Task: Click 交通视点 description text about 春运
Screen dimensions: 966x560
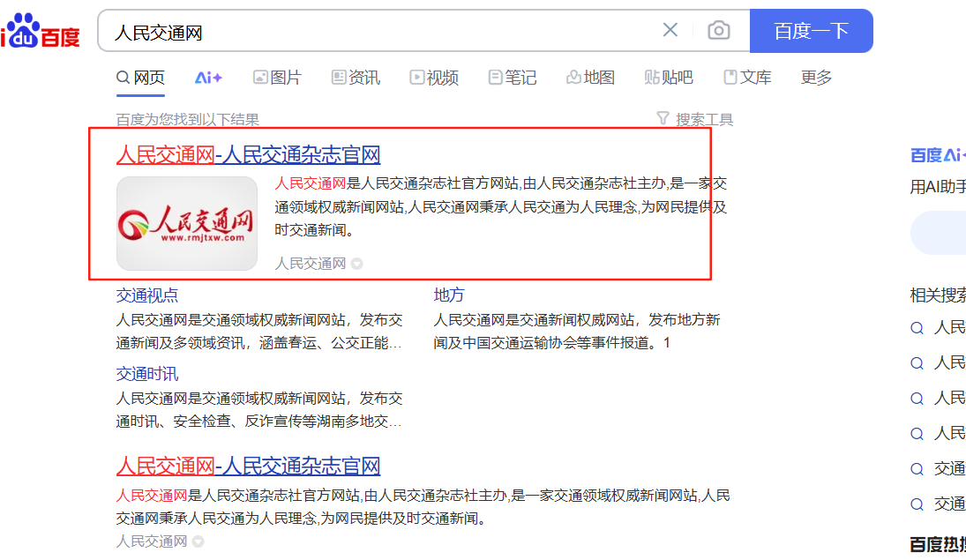Action: pos(258,332)
